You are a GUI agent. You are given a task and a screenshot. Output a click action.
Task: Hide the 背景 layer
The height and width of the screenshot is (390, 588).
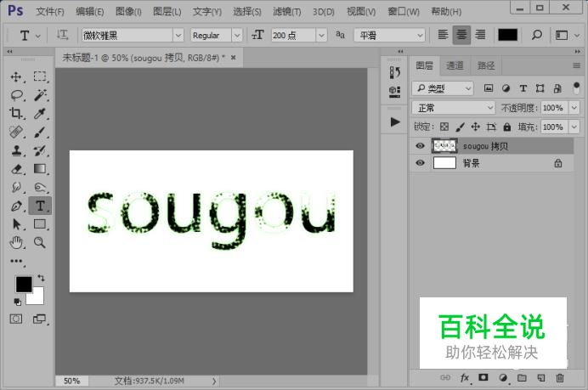[x=420, y=163]
